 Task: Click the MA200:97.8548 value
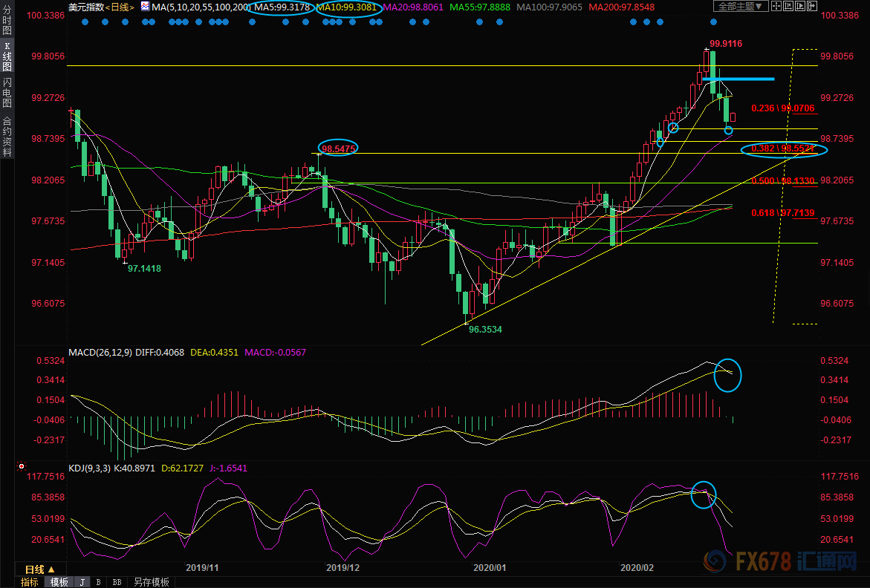[621, 7]
